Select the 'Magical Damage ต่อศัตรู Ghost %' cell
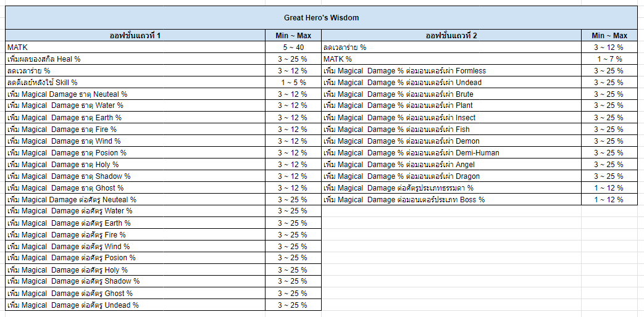The height and width of the screenshot is (317, 644). pyautogui.click(x=135, y=293)
